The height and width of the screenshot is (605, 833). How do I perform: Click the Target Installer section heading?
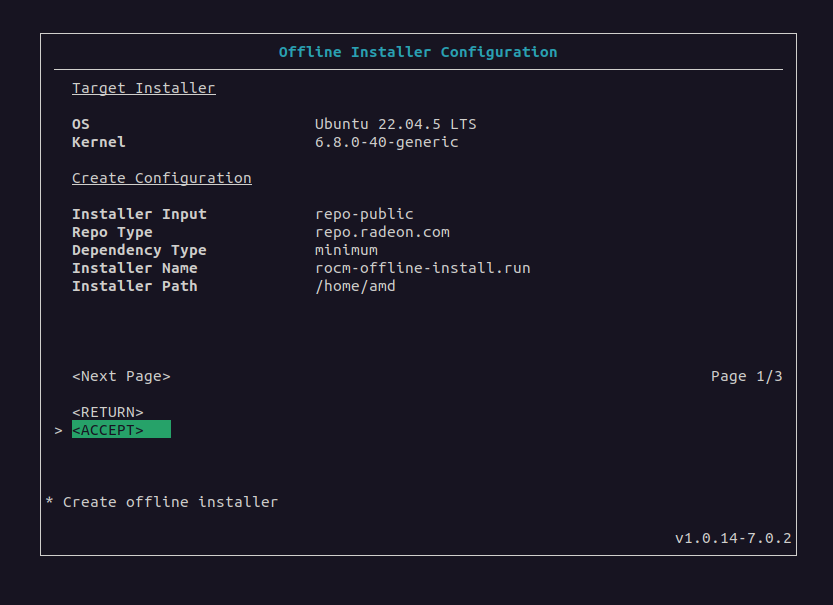click(x=143, y=88)
